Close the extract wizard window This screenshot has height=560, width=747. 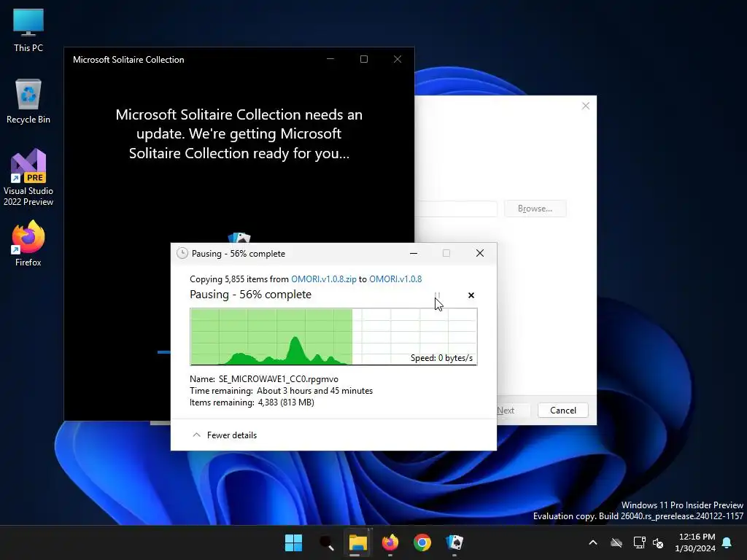586,106
